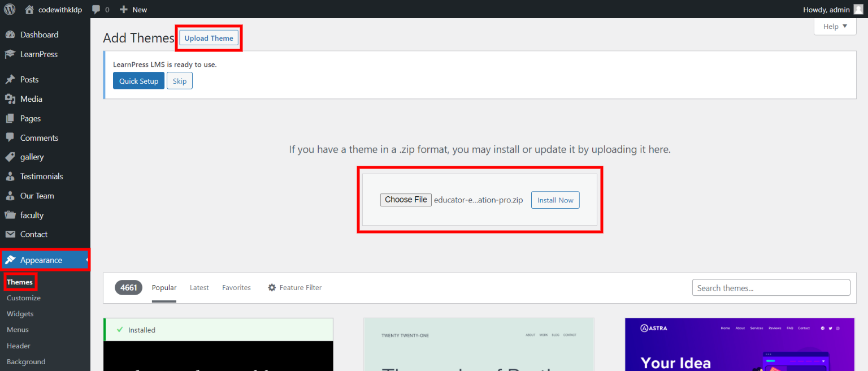Open the Howdy, admin account menu
Viewport: 868px width, 371px height.
point(833,10)
